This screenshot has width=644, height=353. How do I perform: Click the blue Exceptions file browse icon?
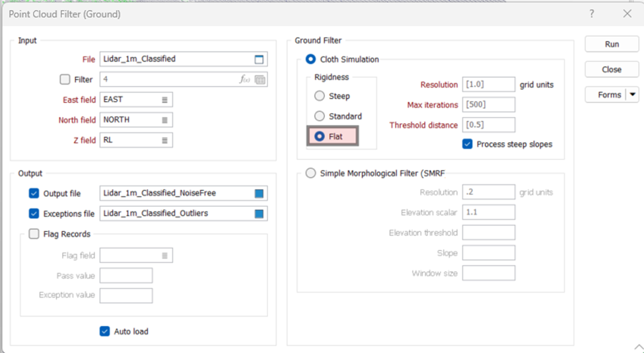click(x=260, y=214)
